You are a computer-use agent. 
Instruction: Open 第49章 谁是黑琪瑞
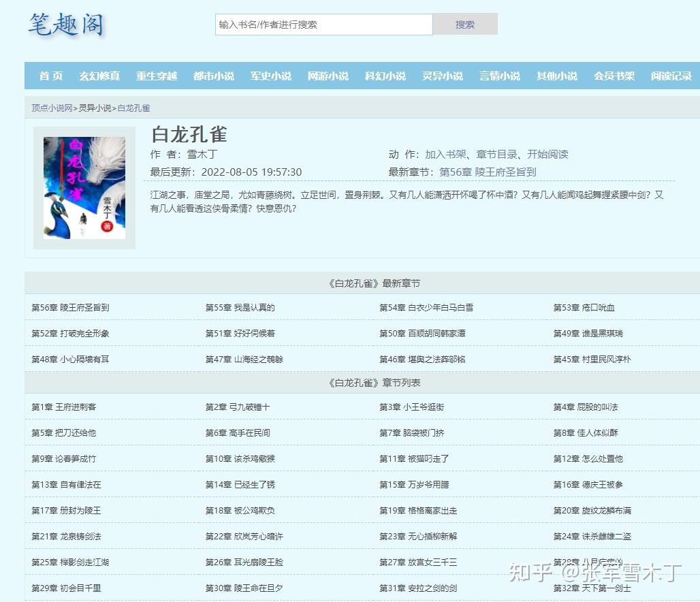point(588,334)
